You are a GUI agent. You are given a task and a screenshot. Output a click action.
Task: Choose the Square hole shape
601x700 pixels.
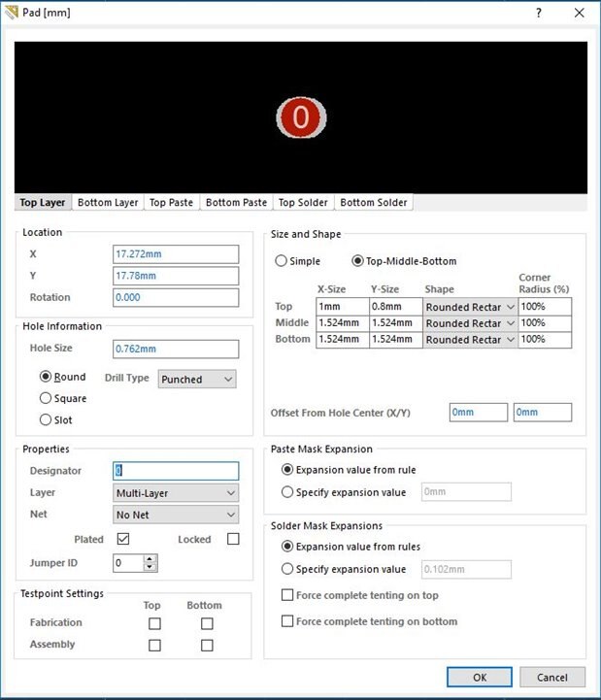pos(46,398)
